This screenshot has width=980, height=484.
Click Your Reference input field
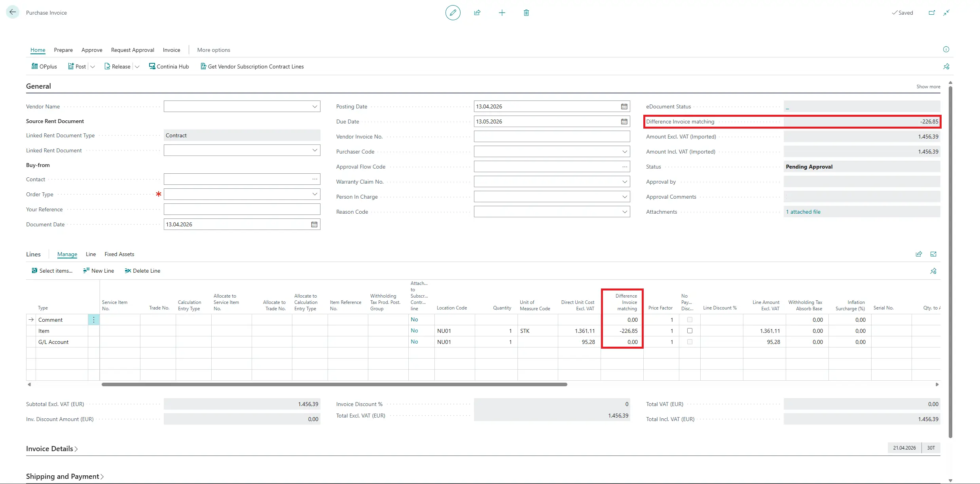(242, 209)
